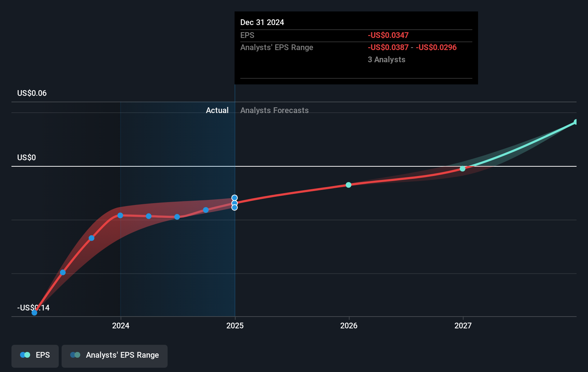Click the upper analyst range marker at 2025
Screen dimensions: 588x372
pyautogui.click(x=235, y=198)
